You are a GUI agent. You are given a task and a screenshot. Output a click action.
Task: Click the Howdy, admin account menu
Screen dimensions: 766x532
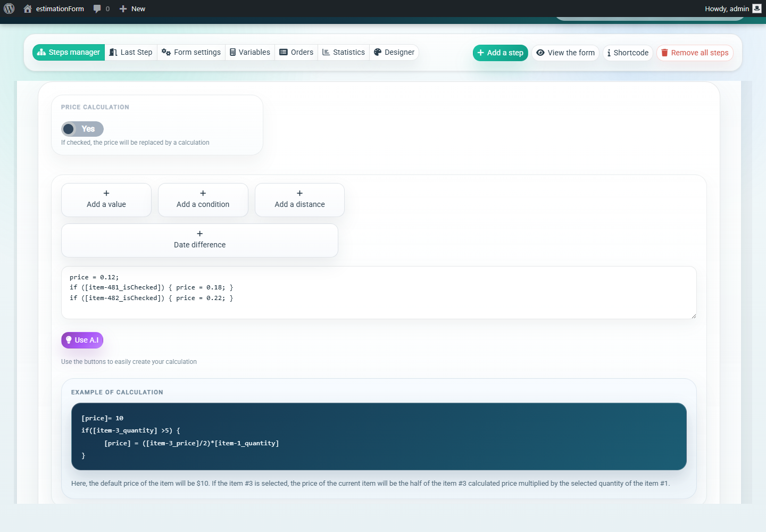tap(733, 9)
